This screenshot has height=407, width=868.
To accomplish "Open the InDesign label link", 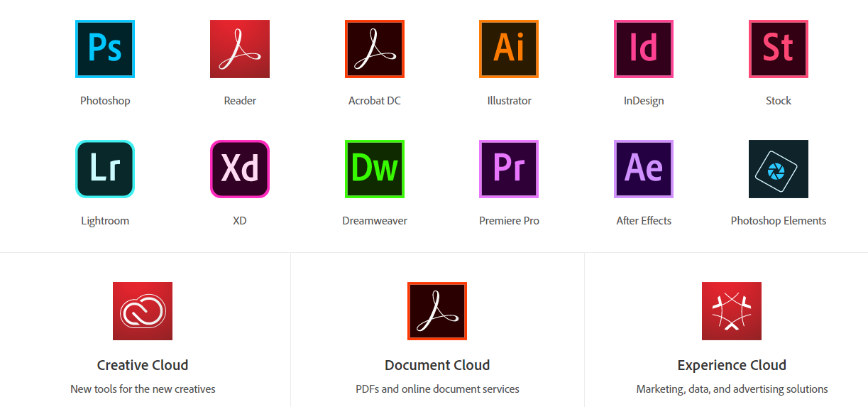I will click(644, 101).
